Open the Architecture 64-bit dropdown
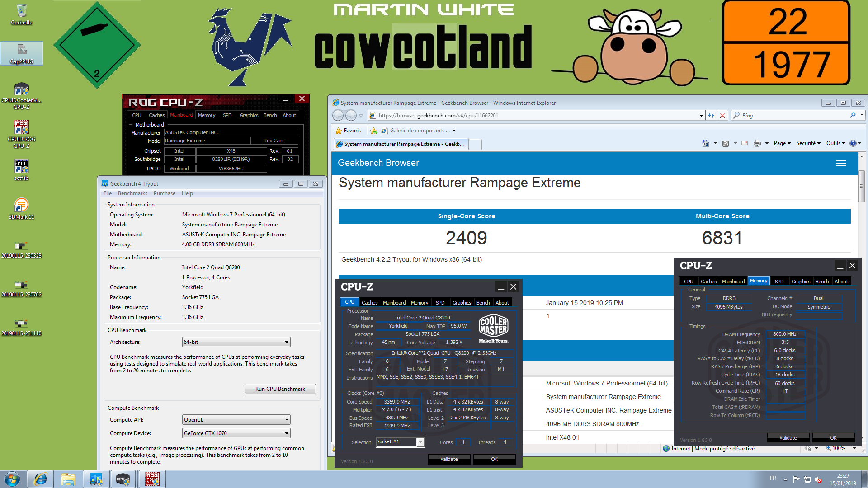Image resolution: width=868 pixels, height=488 pixels. (x=236, y=342)
